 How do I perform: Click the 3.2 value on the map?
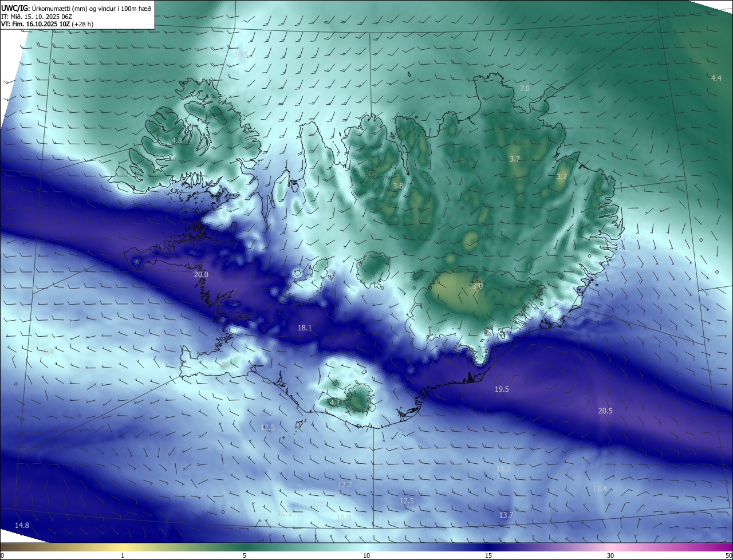tap(562, 177)
